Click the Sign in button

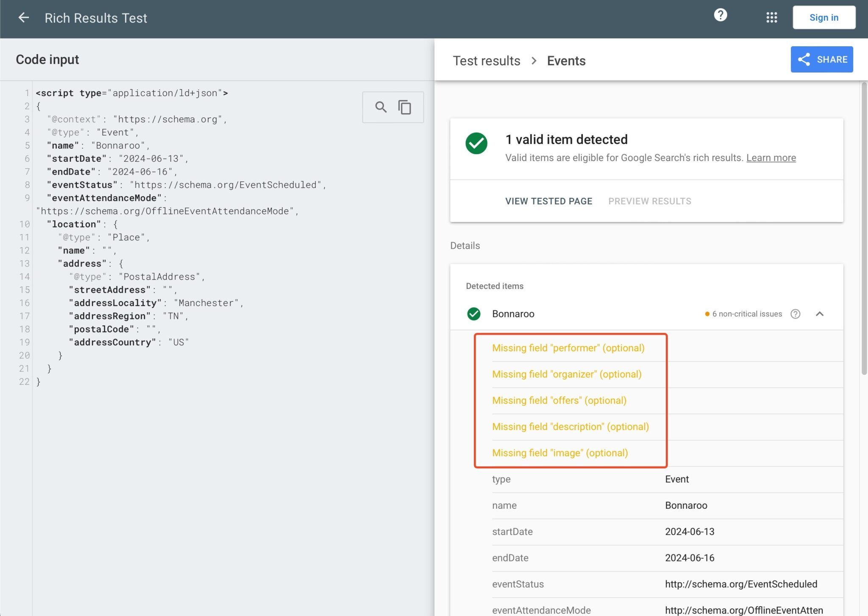(823, 17)
